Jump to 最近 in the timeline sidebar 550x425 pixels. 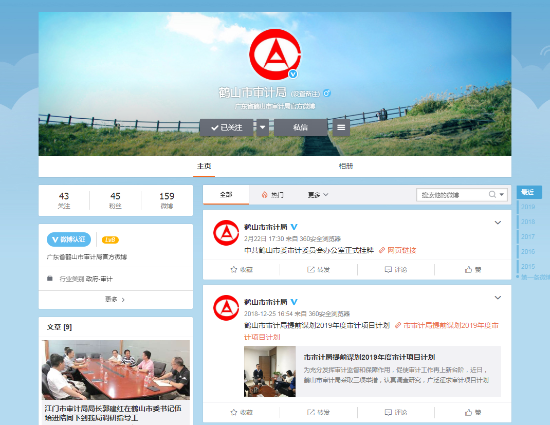[x=529, y=192]
